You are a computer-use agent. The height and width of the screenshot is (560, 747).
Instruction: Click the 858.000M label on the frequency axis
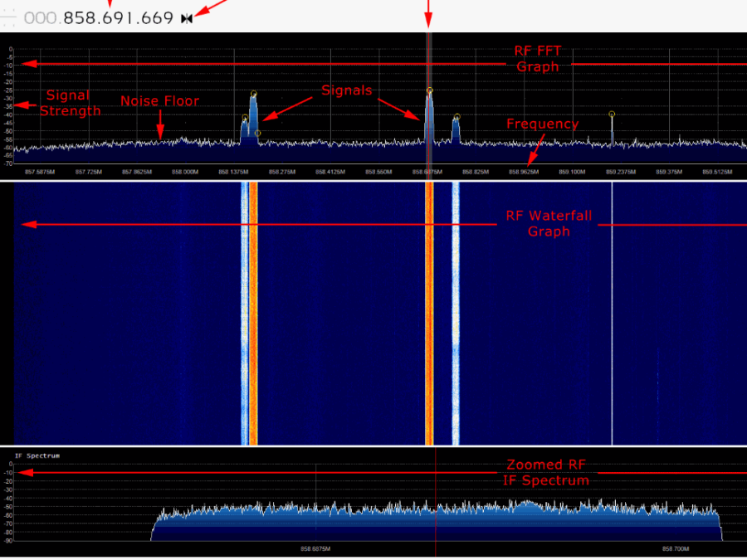click(184, 173)
